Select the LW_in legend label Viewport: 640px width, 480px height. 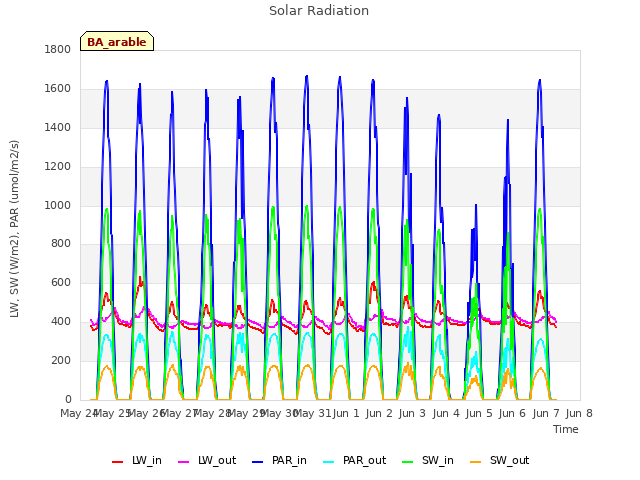(x=147, y=460)
